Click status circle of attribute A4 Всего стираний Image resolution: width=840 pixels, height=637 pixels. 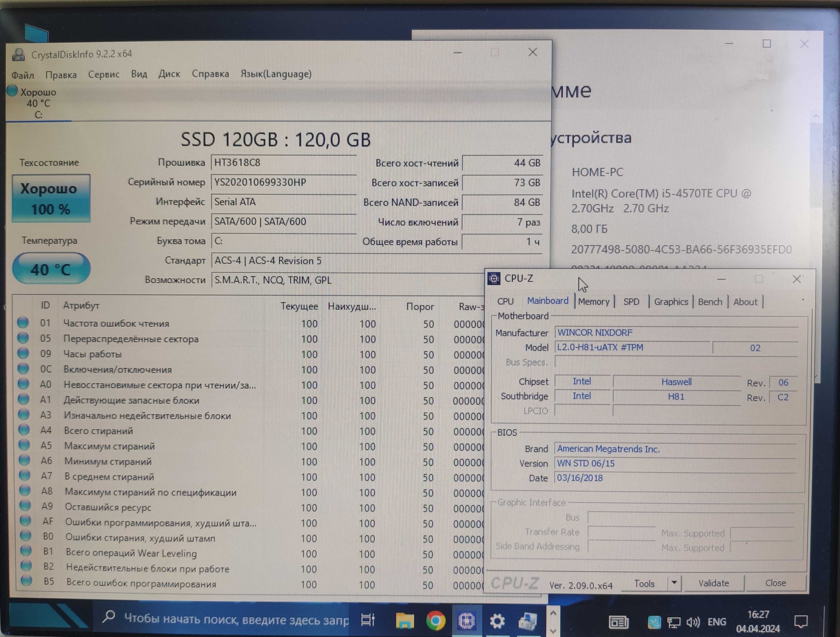tap(24, 430)
